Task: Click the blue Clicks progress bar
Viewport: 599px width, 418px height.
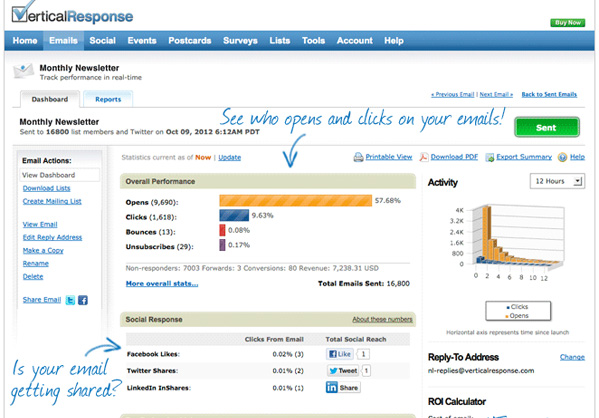Action: click(234, 215)
